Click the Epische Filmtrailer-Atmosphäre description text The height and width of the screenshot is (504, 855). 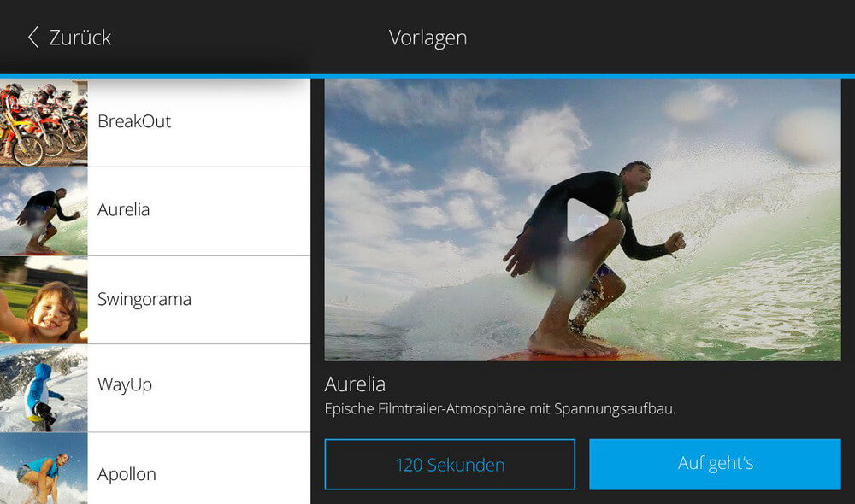(500, 408)
